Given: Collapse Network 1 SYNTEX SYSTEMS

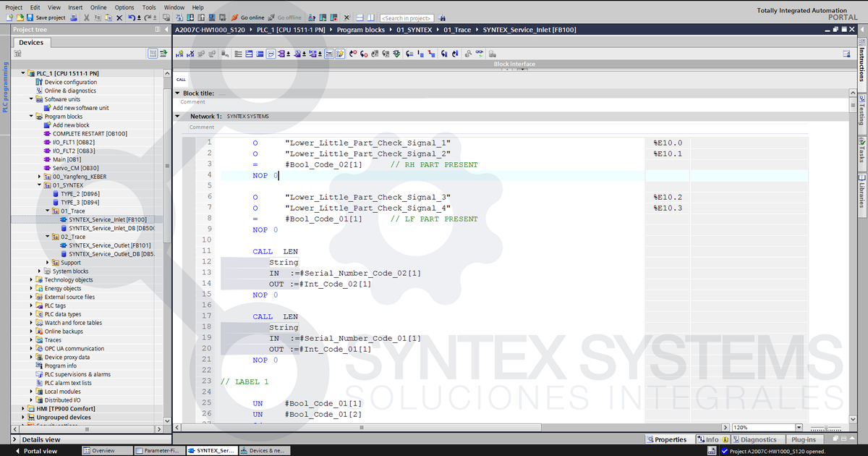Looking at the screenshot, I should tap(178, 116).
